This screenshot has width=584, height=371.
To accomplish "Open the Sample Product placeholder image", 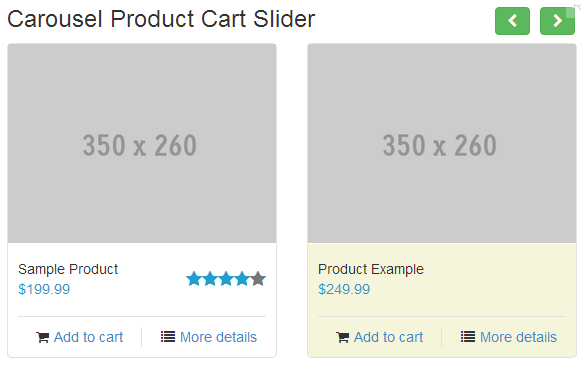I will pos(142,143).
